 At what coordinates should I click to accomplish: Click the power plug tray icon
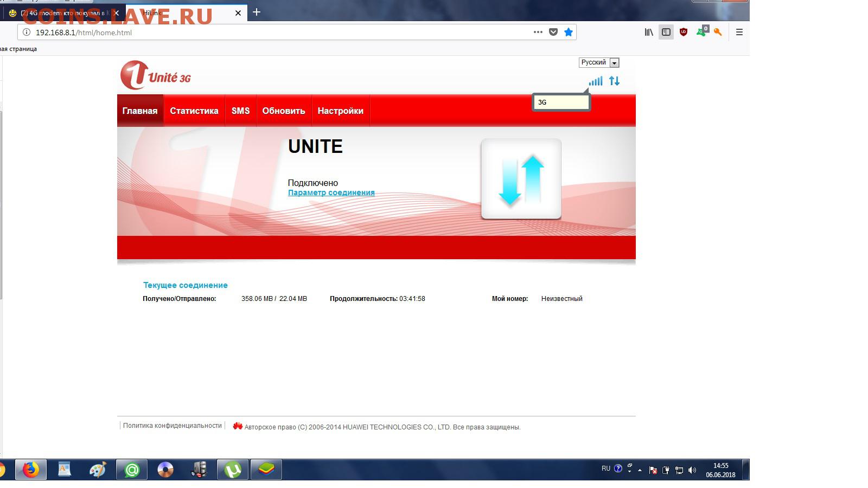pos(666,470)
